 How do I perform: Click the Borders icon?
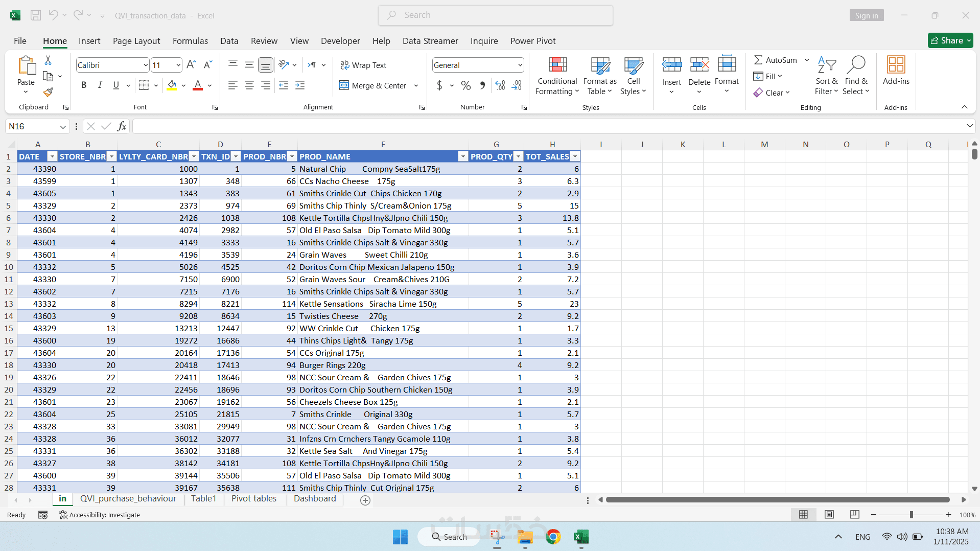tap(144, 85)
